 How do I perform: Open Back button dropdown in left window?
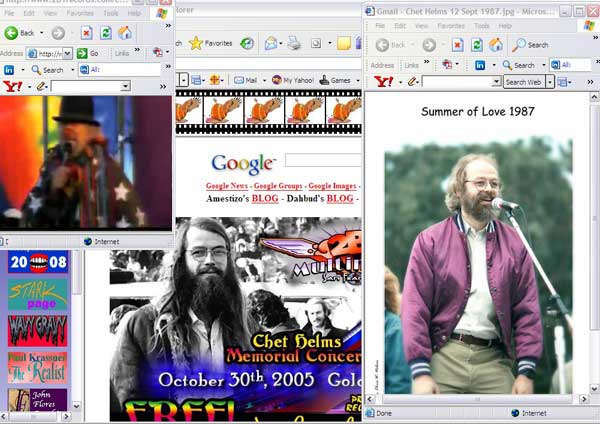click(41, 33)
